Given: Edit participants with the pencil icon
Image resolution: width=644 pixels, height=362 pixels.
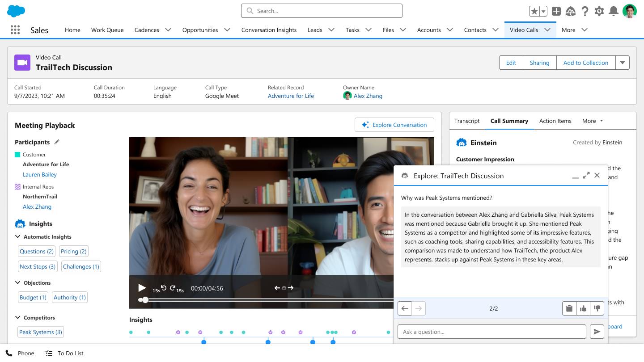Looking at the screenshot, I should point(57,142).
